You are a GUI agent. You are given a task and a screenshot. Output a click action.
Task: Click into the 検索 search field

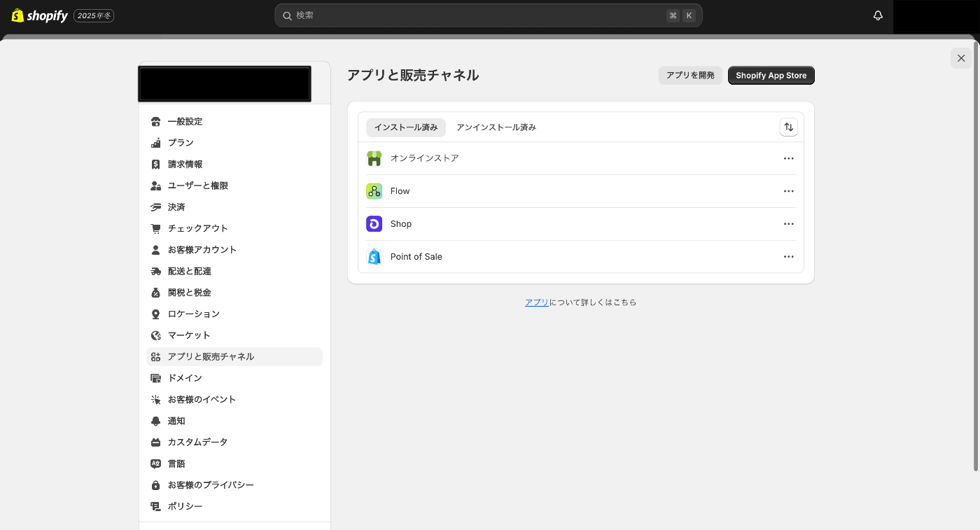(x=489, y=15)
